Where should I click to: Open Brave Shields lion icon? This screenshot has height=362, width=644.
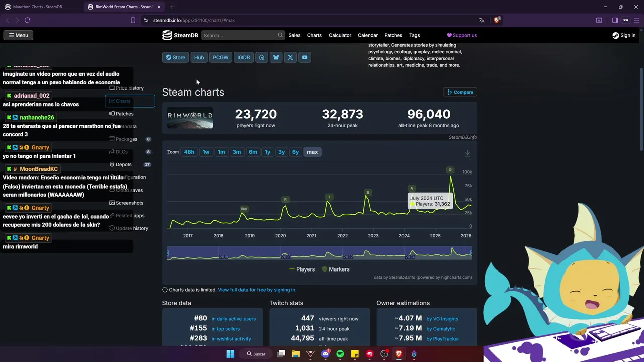(497, 20)
